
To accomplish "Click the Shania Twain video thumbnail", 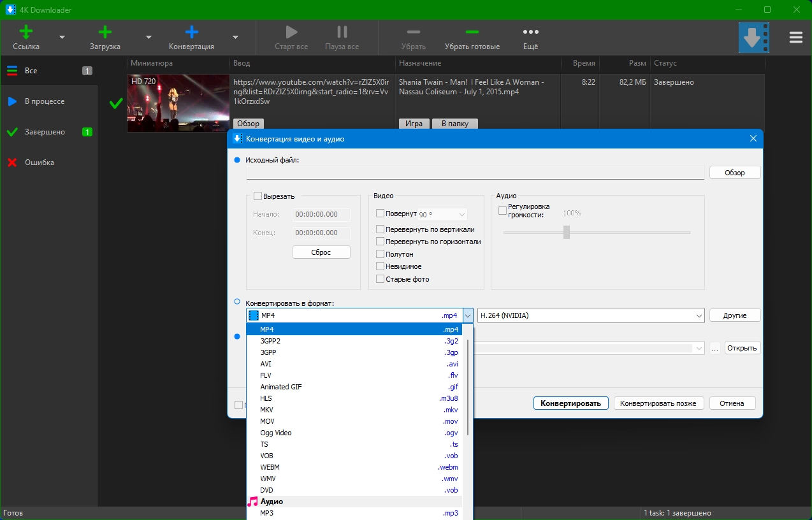I will tap(178, 103).
